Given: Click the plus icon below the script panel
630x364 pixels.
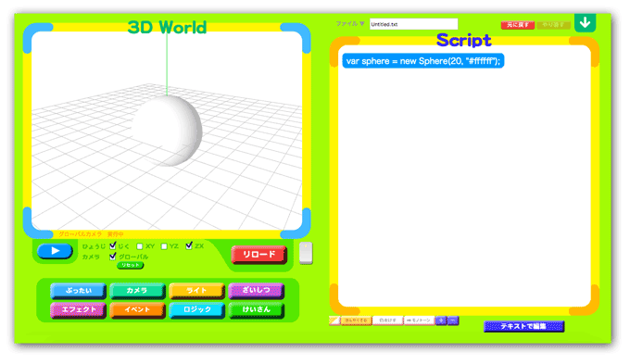Looking at the screenshot, I should point(441,320).
